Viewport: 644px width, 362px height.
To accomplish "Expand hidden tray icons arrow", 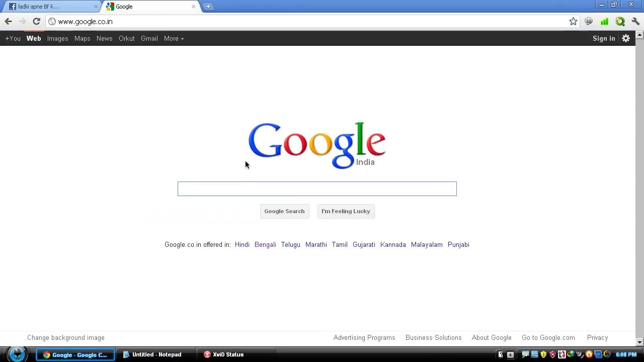I will pyautogui.click(x=510, y=354).
